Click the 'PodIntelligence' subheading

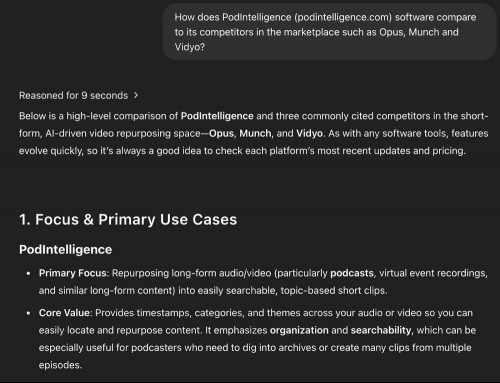(x=65, y=250)
